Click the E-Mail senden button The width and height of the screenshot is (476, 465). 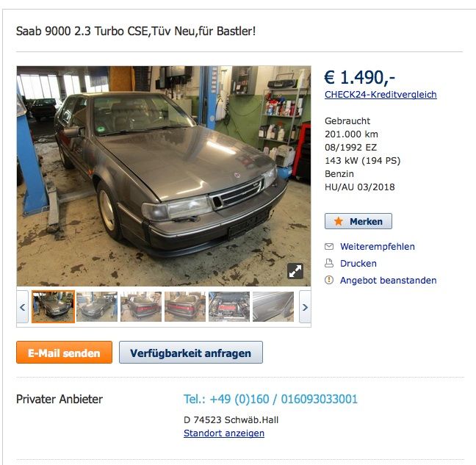(64, 353)
